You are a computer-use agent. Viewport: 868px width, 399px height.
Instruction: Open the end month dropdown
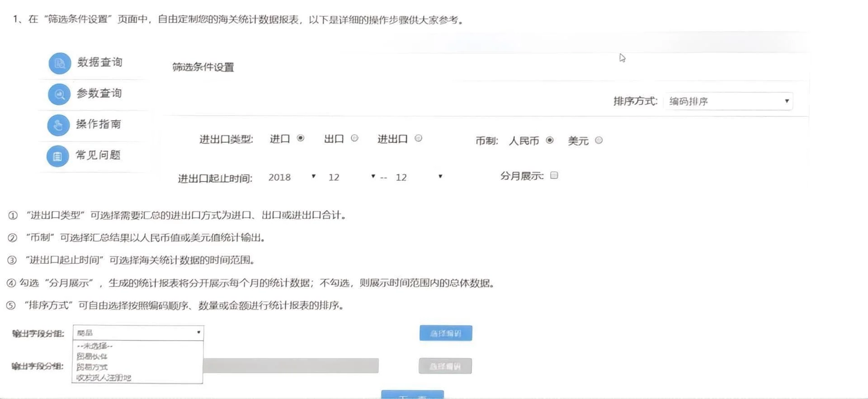[419, 177]
